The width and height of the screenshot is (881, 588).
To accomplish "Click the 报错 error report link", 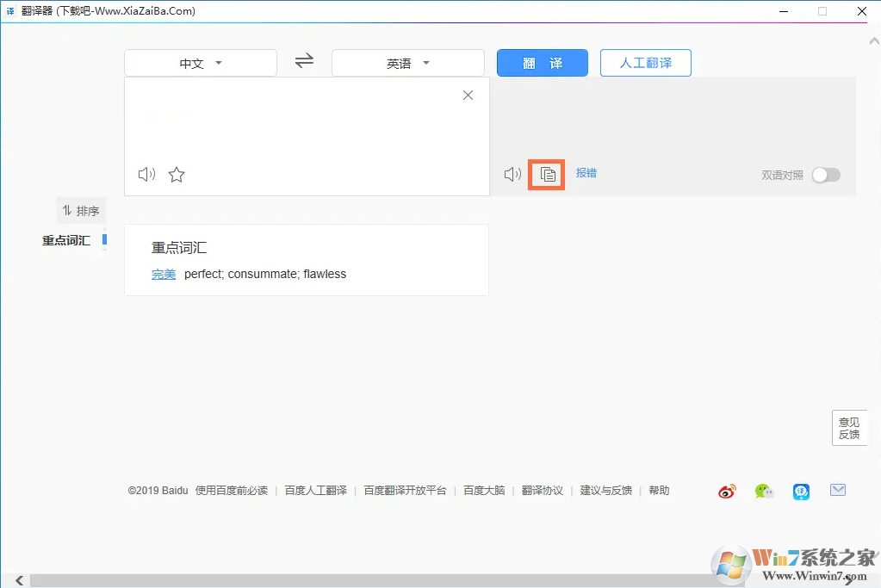I will tap(586, 173).
